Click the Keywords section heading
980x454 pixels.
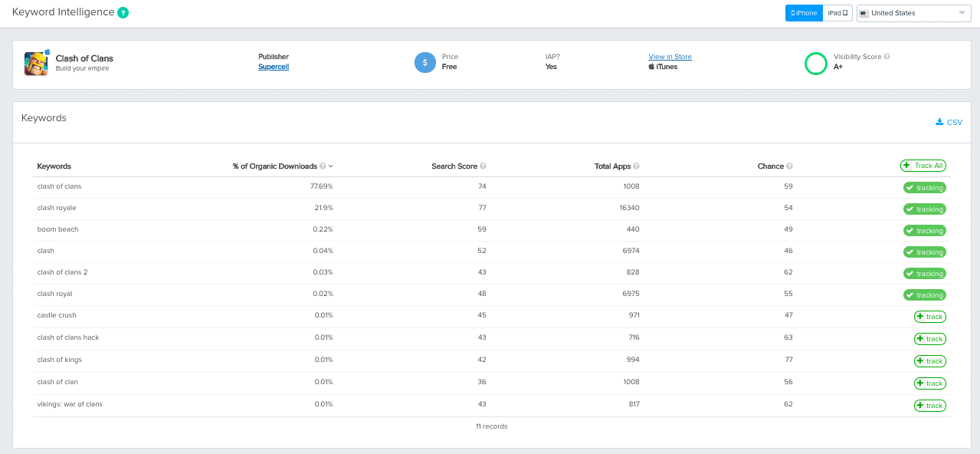(44, 118)
